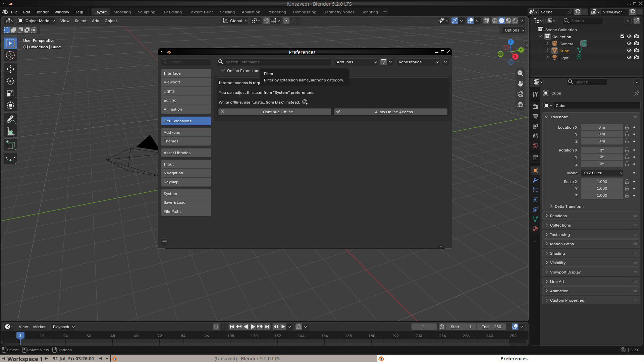Click the Scale Z value field
Viewport: 644px width, 362px height.
coord(602,195)
